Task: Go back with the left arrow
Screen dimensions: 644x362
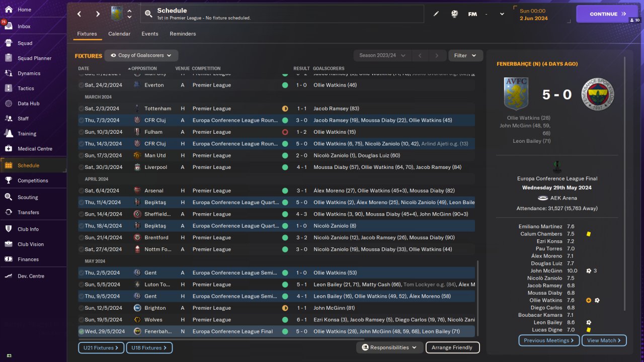Action: coord(79,14)
